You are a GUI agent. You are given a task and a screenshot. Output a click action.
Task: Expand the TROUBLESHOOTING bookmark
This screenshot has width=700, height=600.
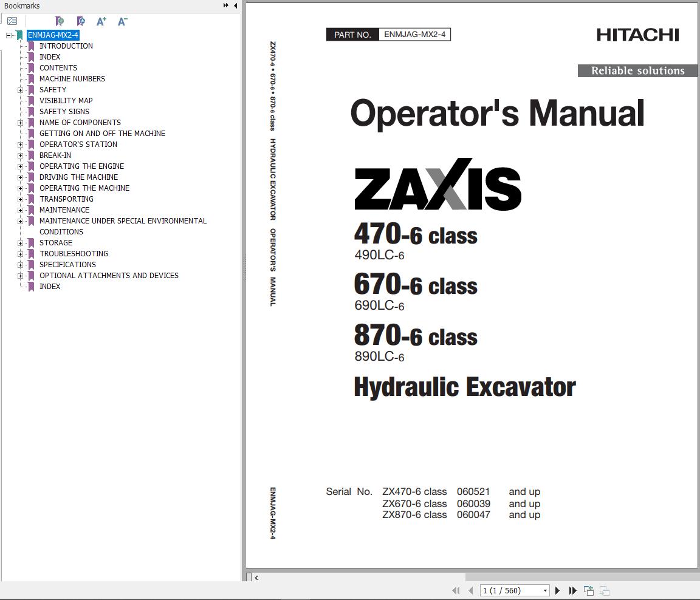(21, 253)
